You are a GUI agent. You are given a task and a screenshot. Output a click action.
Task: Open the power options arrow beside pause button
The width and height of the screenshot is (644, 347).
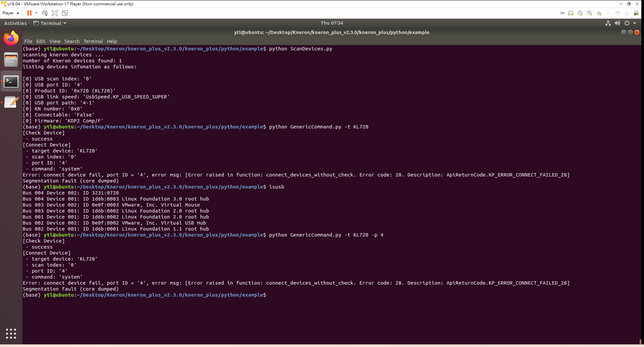pos(36,13)
